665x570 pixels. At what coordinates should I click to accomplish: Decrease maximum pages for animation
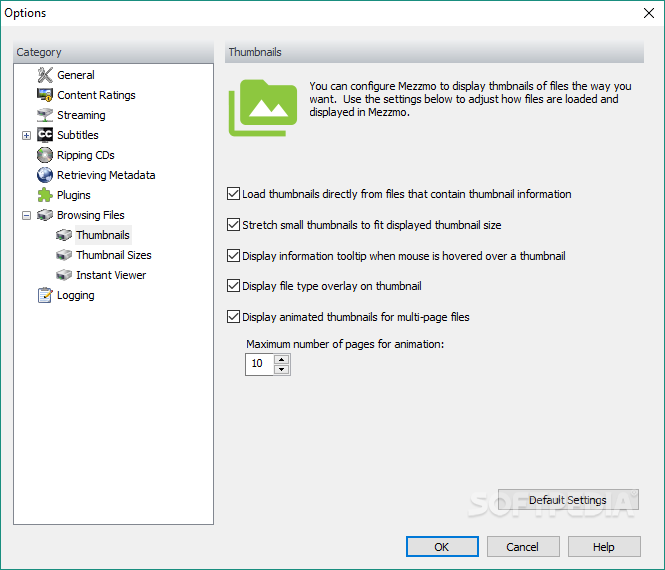[282, 369]
